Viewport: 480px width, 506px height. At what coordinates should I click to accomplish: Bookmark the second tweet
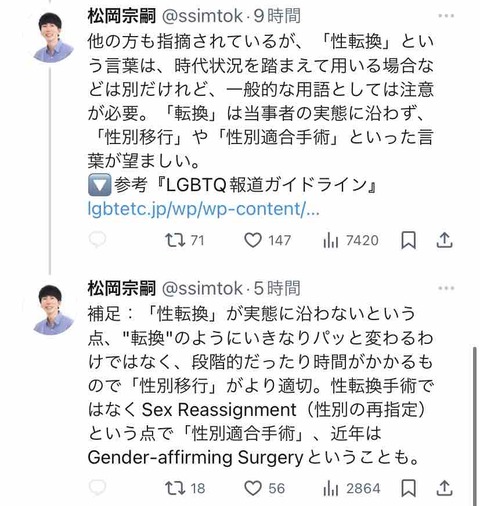tap(408, 488)
